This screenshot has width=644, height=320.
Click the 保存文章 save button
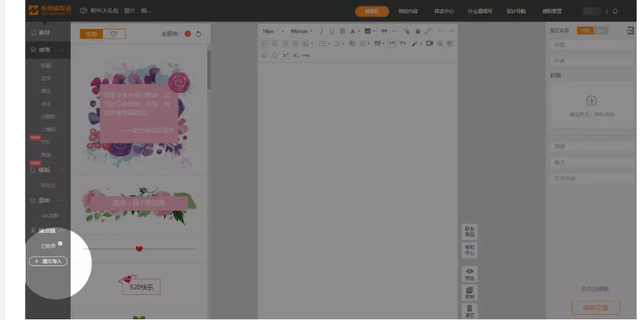click(x=595, y=308)
